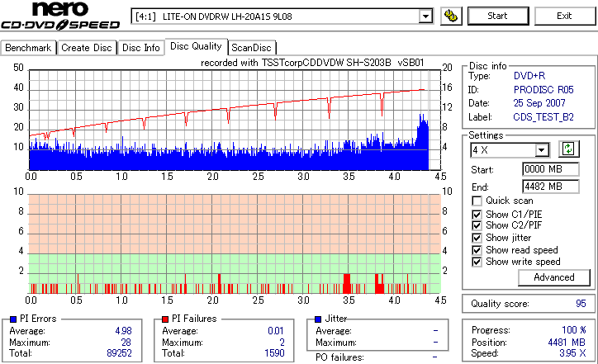Click PI Failures average 0.01
Viewport: 598px width, 364px height.
pos(276,331)
